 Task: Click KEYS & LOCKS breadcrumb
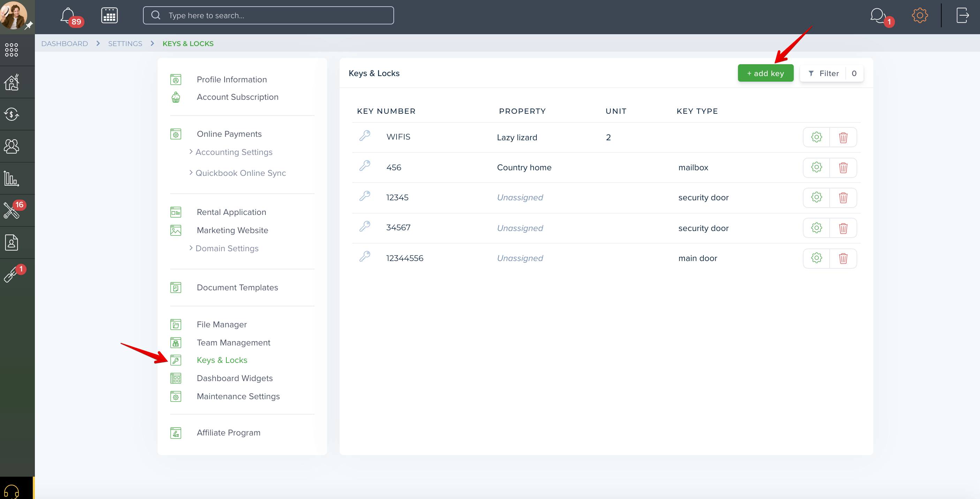coord(188,43)
